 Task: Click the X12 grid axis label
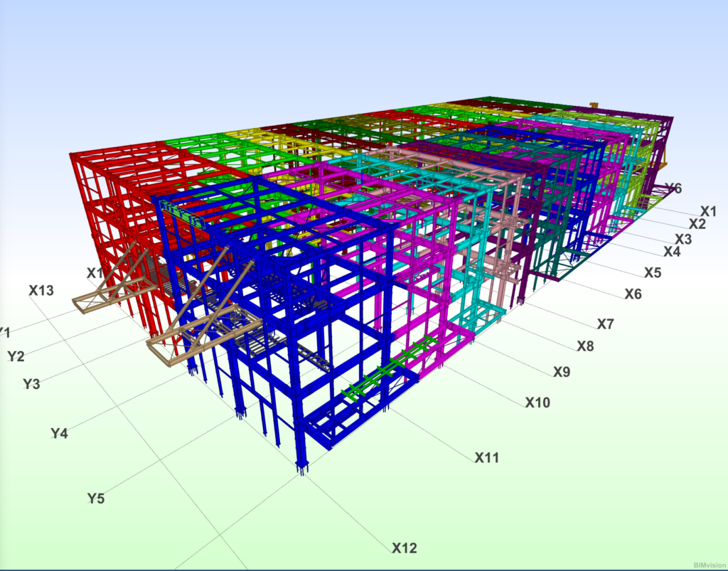tap(404, 548)
